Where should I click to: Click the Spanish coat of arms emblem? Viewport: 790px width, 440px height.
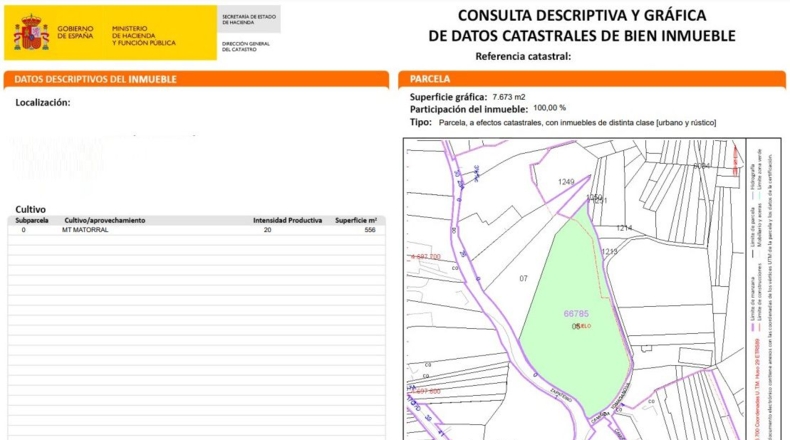click(31, 33)
